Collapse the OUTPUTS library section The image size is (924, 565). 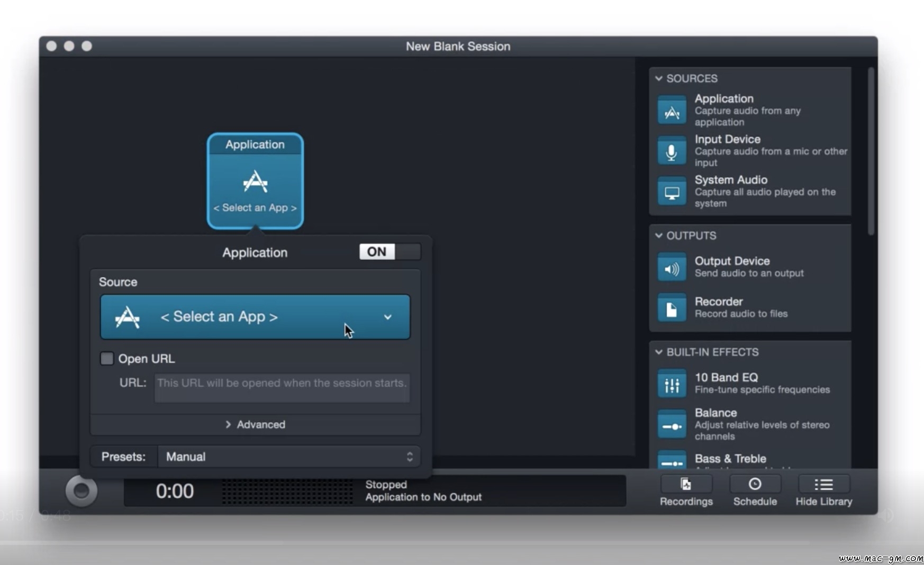tap(659, 235)
